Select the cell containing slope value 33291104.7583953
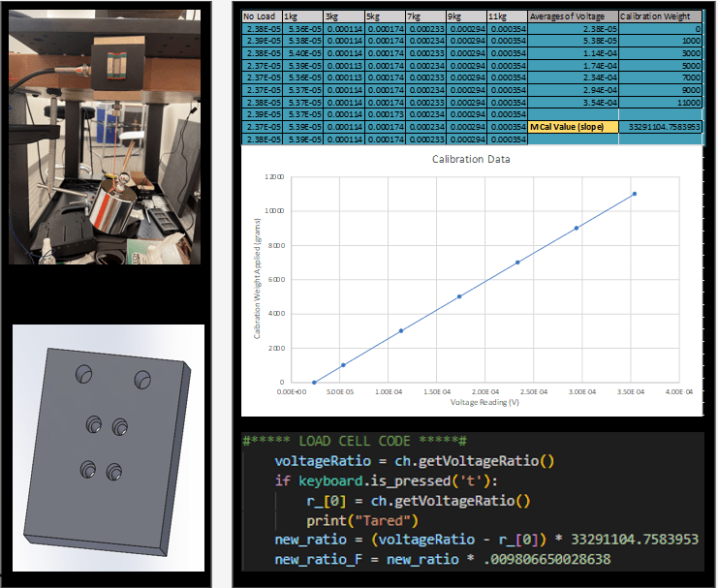This screenshot has width=718, height=588. (x=660, y=126)
